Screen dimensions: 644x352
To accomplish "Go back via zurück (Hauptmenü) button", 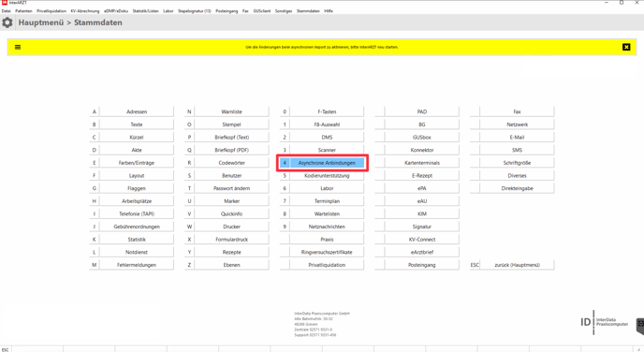I will click(517, 265).
